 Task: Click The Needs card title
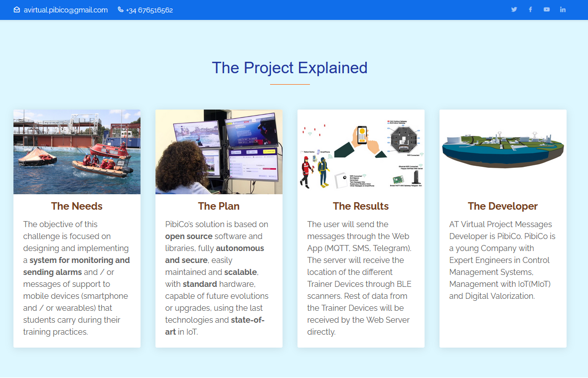(x=77, y=206)
